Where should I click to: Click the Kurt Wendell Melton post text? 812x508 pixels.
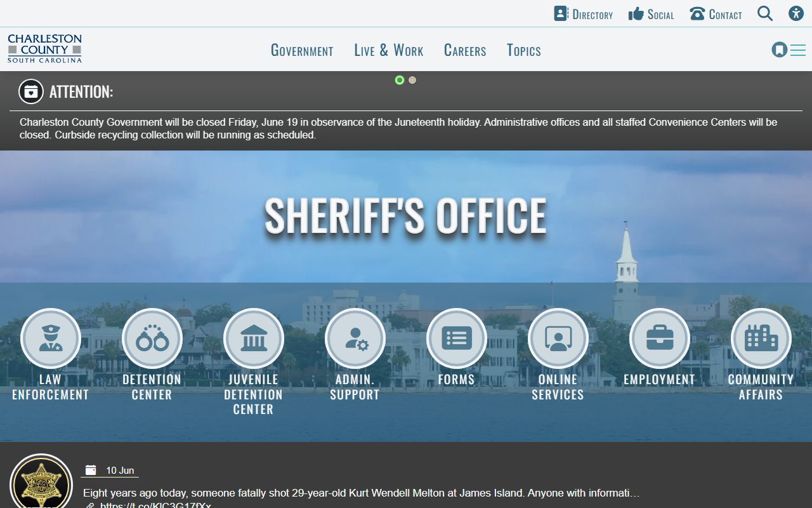coord(362,493)
